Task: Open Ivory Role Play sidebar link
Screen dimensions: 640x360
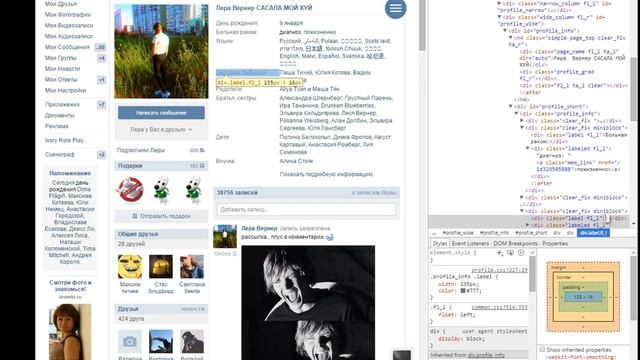Action: 66,140
